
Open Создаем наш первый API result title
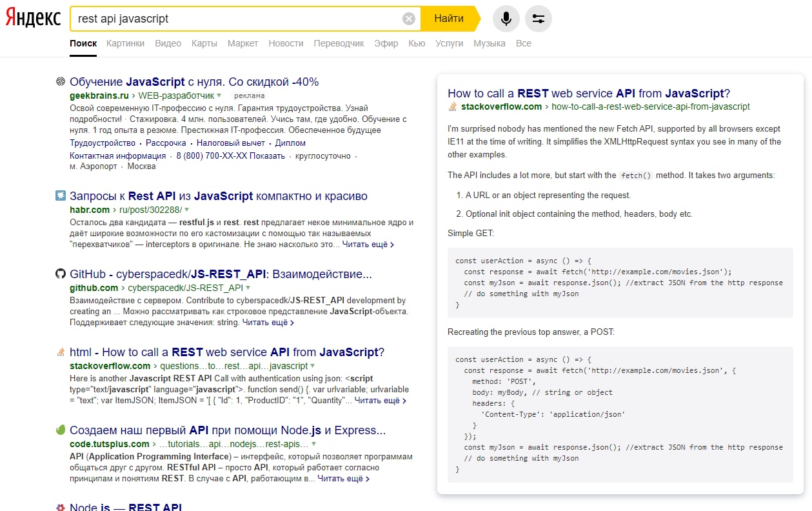point(228,430)
